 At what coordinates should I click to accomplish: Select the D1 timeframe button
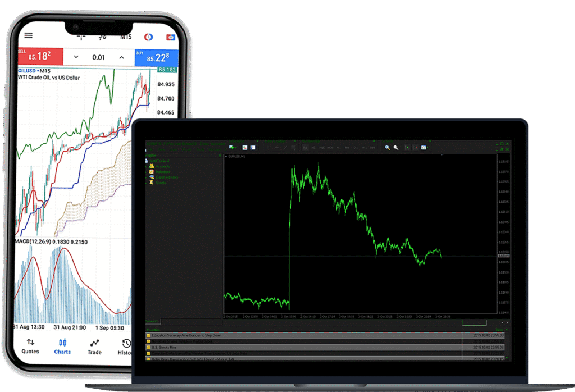(x=355, y=148)
